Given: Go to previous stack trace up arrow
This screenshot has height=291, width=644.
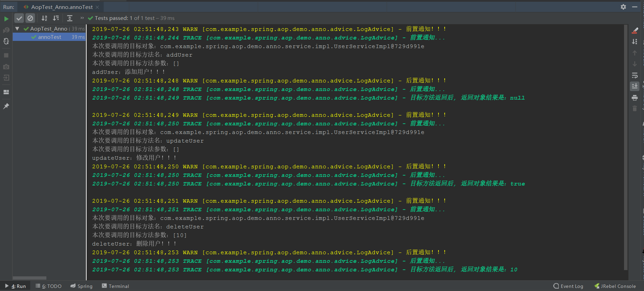Looking at the screenshot, I should point(635,53).
